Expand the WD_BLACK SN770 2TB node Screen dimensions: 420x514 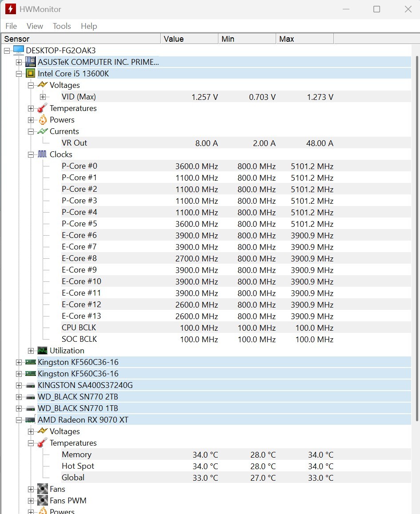(x=19, y=397)
